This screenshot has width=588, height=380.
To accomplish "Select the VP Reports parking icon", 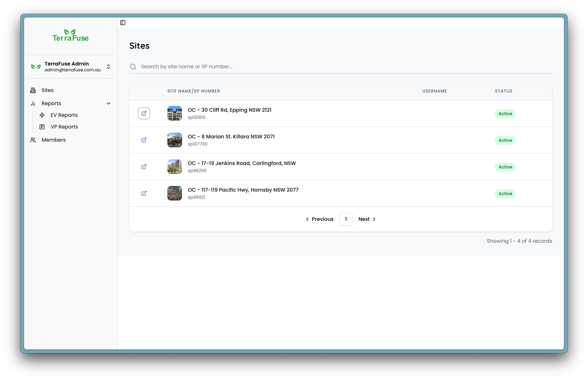I will tap(42, 127).
